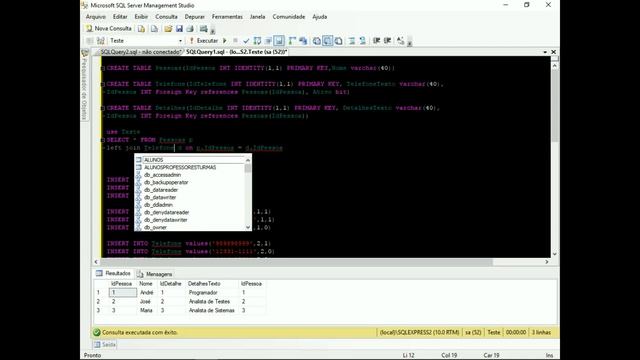Open the Arquivo menu
This screenshot has width=640, height=360.
(x=96, y=17)
